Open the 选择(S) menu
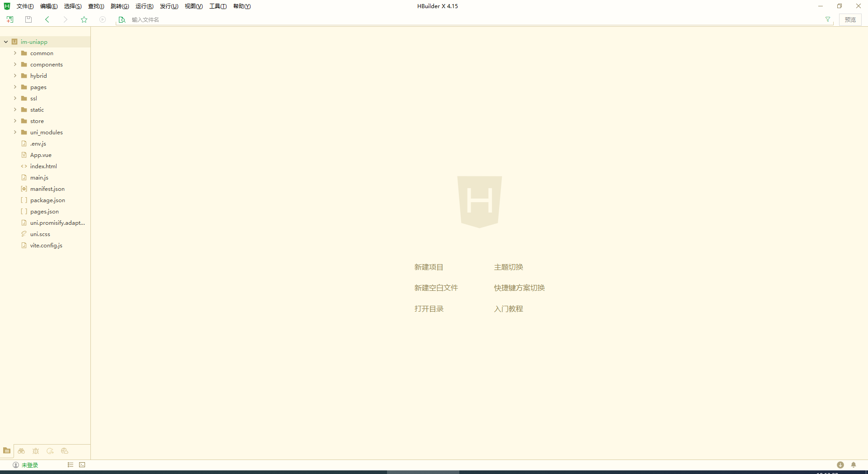Viewport: 868px width, 474px height. click(x=73, y=6)
